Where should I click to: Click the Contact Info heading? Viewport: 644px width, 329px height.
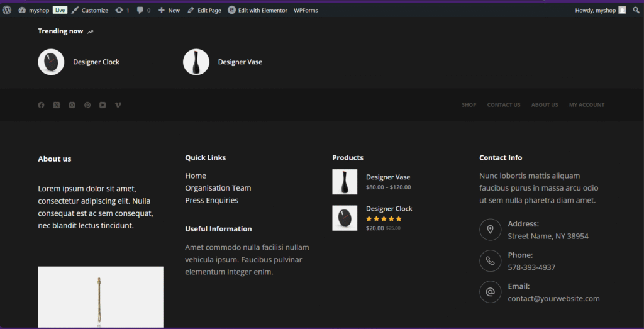point(501,158)
